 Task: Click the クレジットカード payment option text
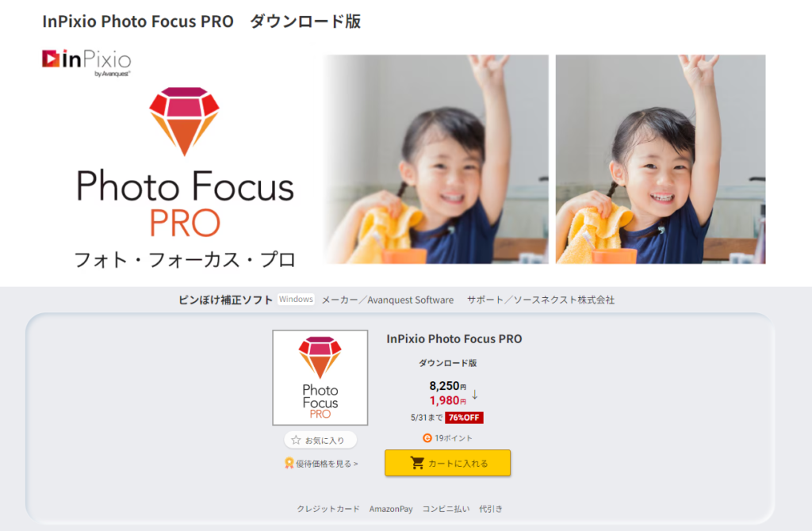(327, 509)
